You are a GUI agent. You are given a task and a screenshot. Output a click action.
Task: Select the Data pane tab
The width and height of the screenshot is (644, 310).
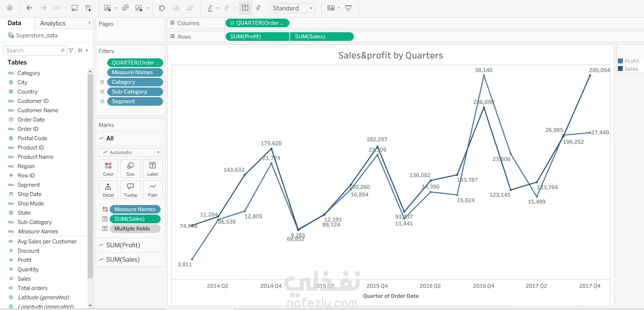[14, 23]
